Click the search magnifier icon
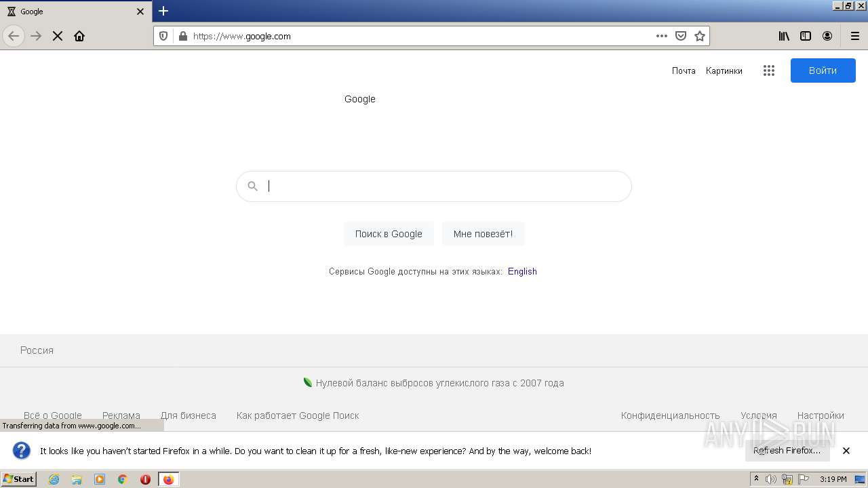The image size is (868, 488). click(x=252, y=186)
